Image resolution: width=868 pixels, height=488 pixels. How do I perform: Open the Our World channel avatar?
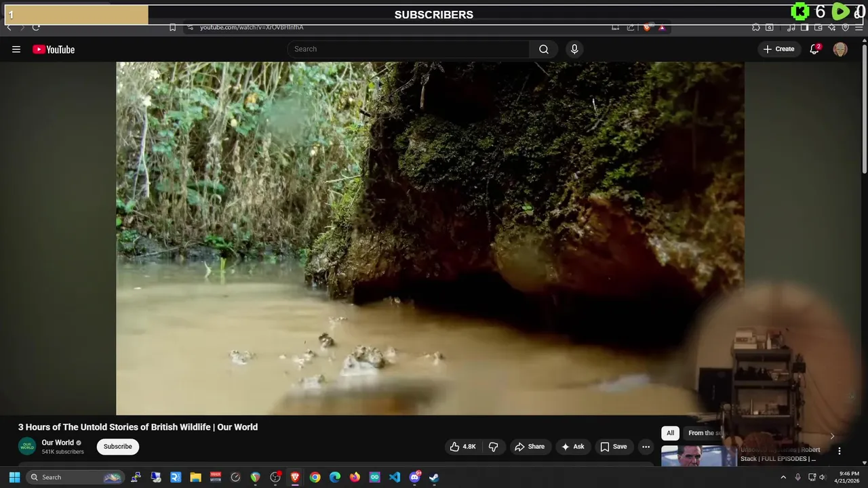(27, 447)
